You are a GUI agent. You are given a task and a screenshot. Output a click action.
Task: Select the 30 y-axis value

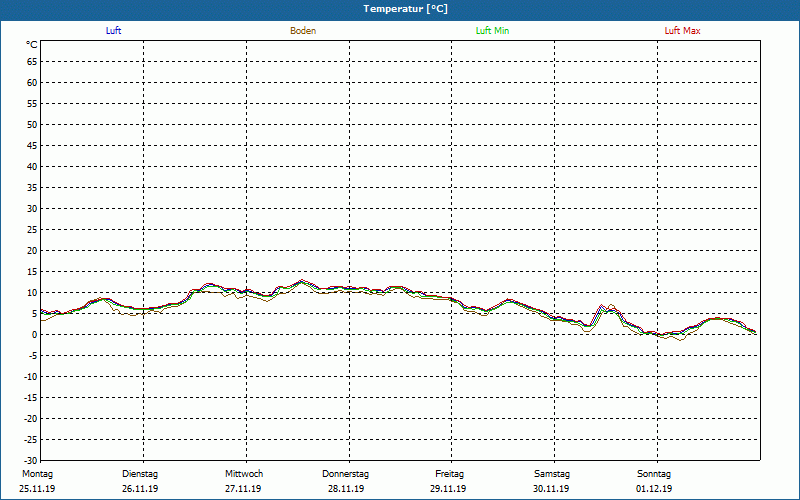(32, 209)
